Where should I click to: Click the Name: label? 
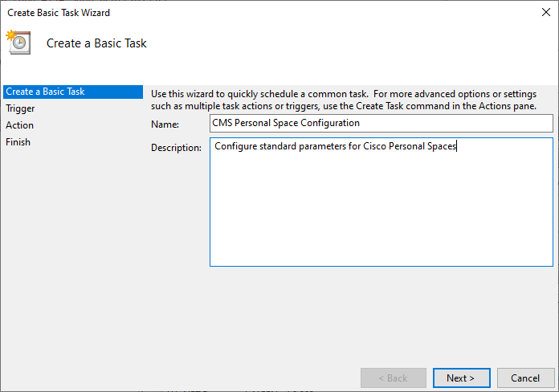click(165, 125)
